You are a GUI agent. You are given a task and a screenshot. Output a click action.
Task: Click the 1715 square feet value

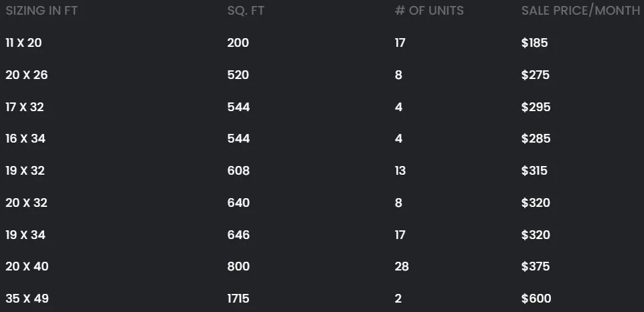(238, 299)
